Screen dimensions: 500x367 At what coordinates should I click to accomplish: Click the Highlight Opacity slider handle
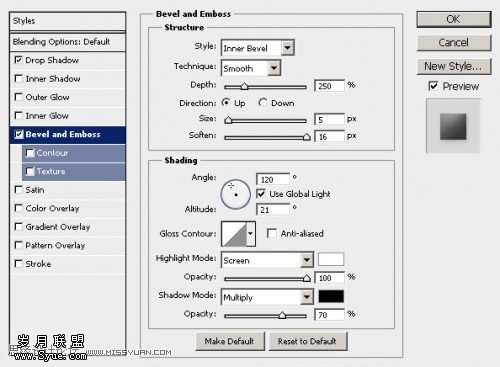(307, 278)
